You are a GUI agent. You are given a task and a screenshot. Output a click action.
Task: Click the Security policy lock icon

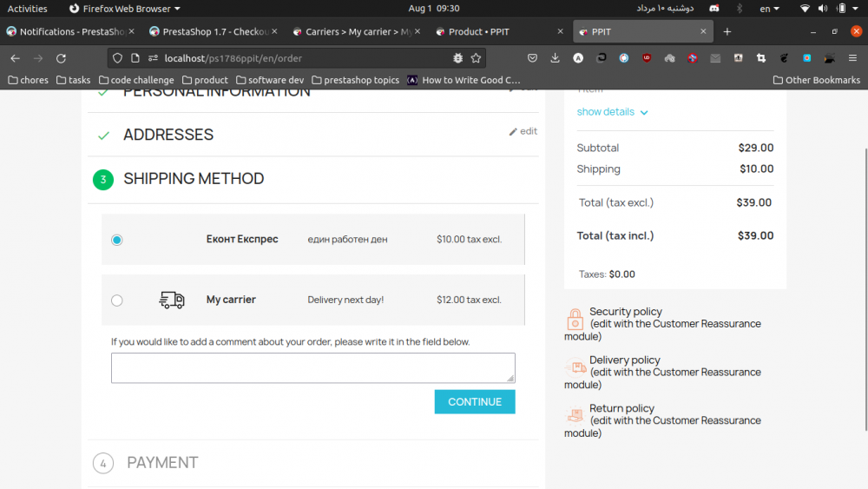(575, 319)
